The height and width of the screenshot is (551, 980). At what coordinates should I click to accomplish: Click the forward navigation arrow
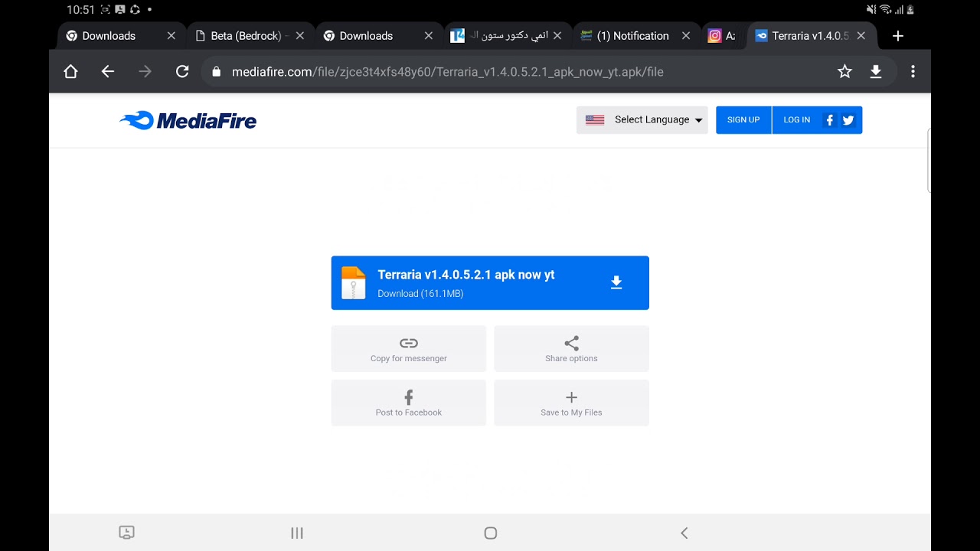coord(145,72)
